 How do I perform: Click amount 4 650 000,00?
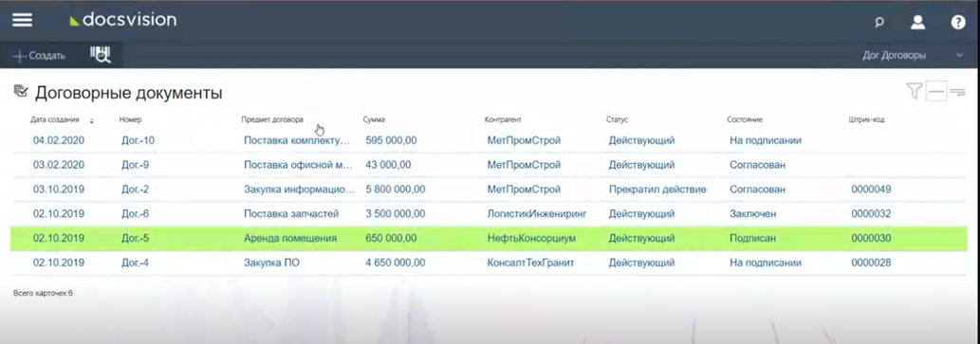pos(395,263)
